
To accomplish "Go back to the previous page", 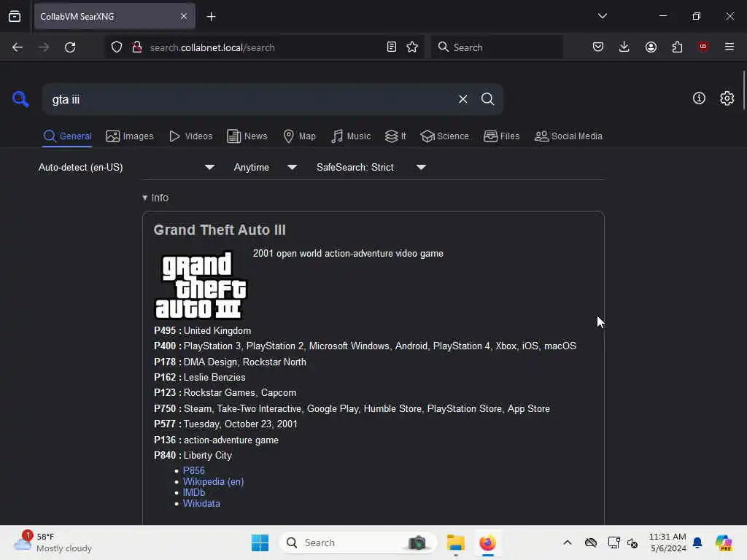I will 18,47.
